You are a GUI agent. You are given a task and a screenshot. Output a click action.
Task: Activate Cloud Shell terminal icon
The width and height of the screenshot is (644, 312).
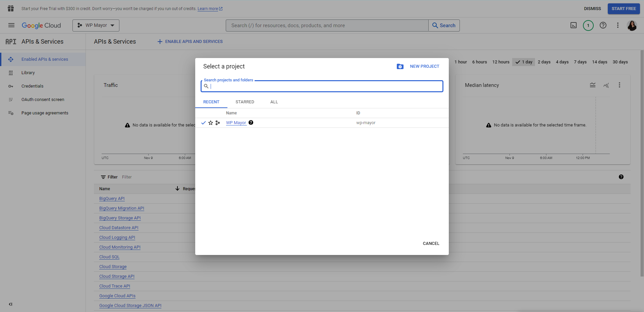pos(574,25)
